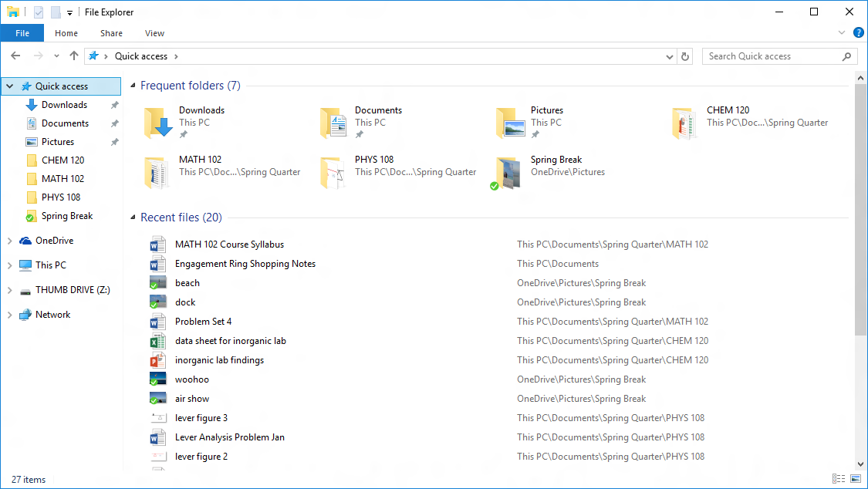
Task: Switch to the View ribbon tab
Action: tap(154, 33)
